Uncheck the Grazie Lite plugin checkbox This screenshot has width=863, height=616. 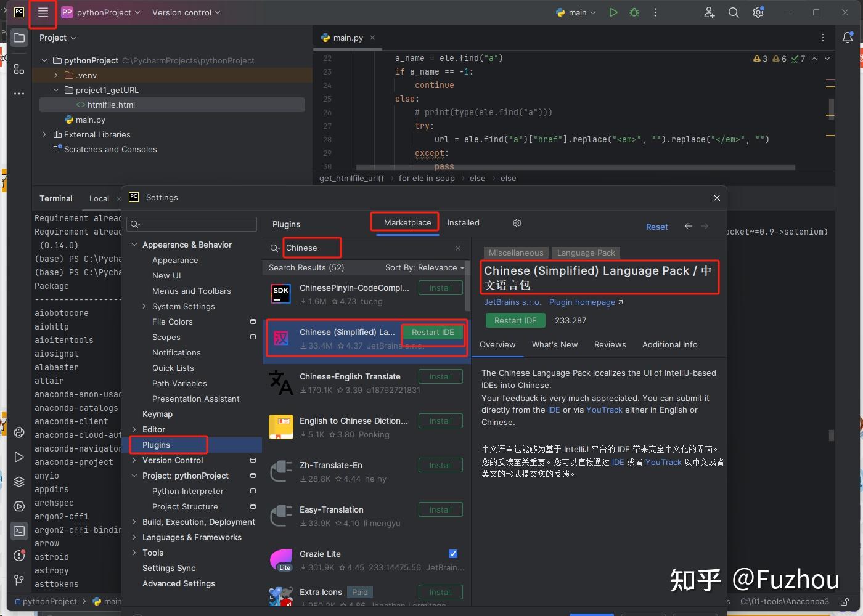[x=453, y=553]
